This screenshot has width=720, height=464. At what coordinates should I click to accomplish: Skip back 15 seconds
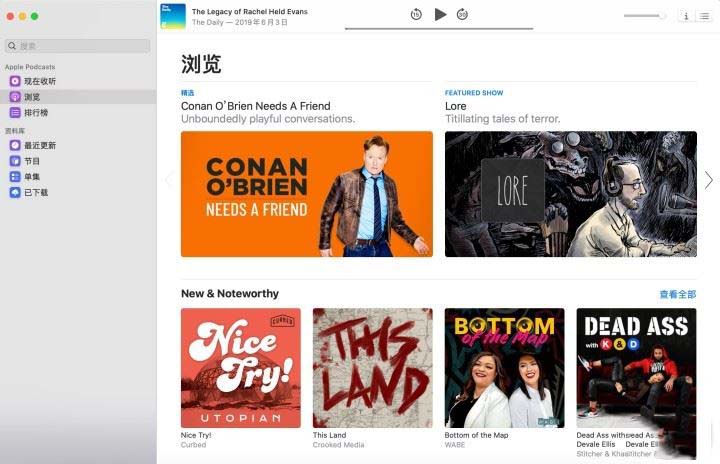(x=416, y=15)
